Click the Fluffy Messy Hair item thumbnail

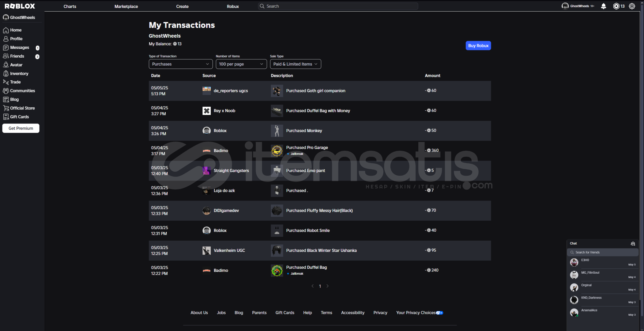point(277,211)
